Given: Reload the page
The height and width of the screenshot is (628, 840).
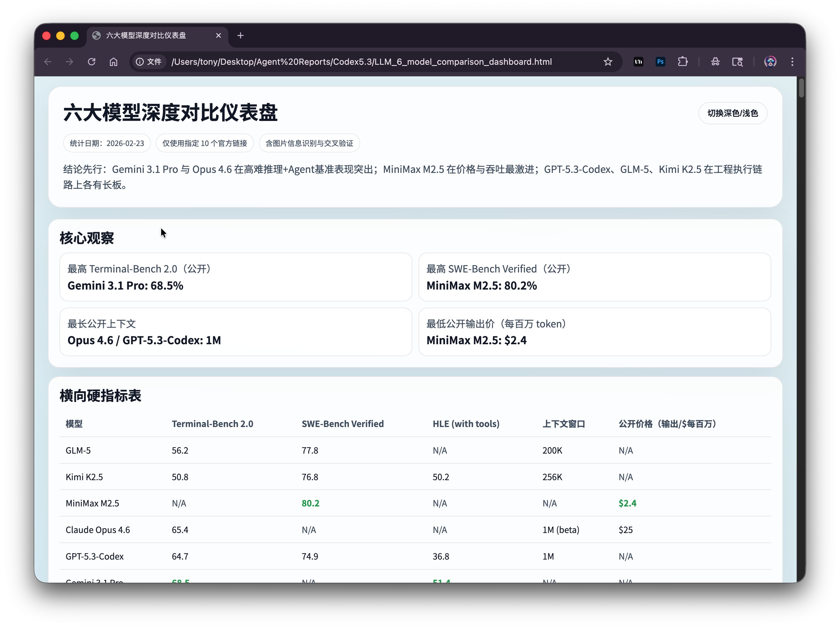Looking at the screenshot, I should pyautogui.click(x=92, y=61).
